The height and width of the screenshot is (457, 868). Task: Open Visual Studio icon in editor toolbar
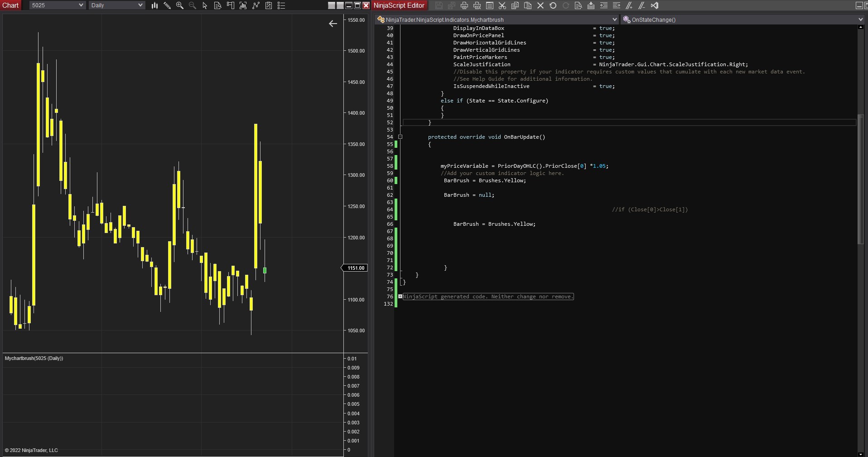point(654,5)
